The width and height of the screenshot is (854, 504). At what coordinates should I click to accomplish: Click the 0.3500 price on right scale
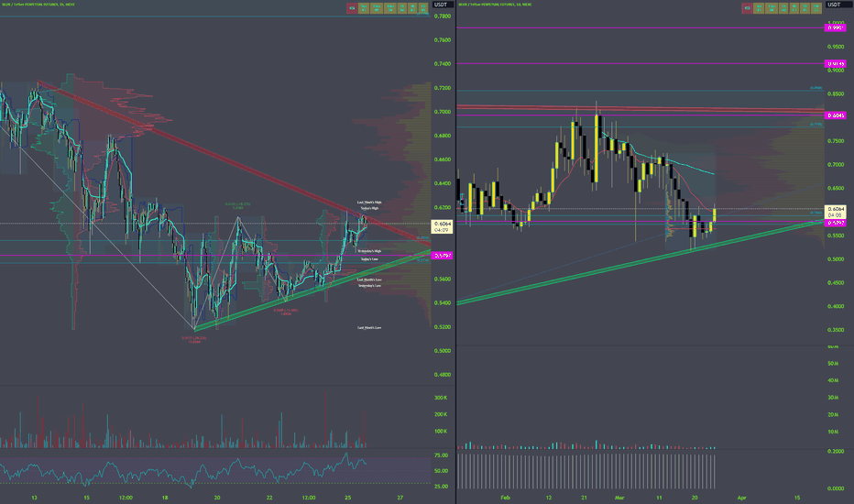tap(836, 330)
